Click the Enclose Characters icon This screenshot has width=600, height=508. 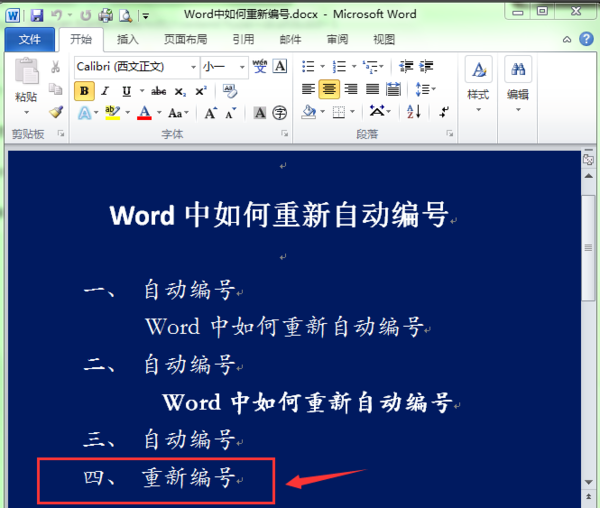coord(280,113)
